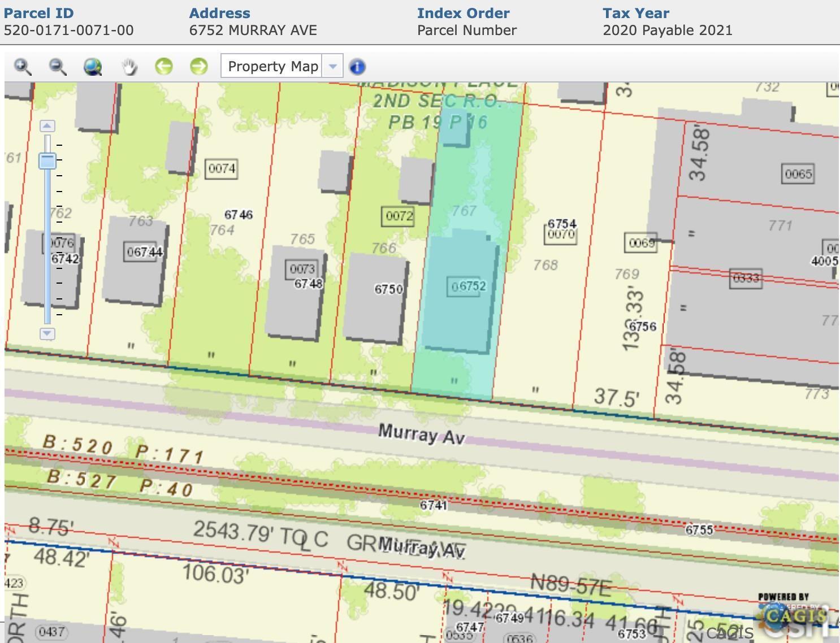
Task: Go to next map extent arrow
Action: pos(199,67)
